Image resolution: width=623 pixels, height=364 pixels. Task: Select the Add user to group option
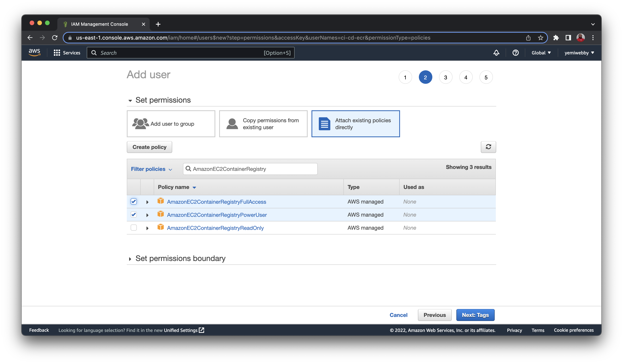pyautogui.click(x=171, y=124)
